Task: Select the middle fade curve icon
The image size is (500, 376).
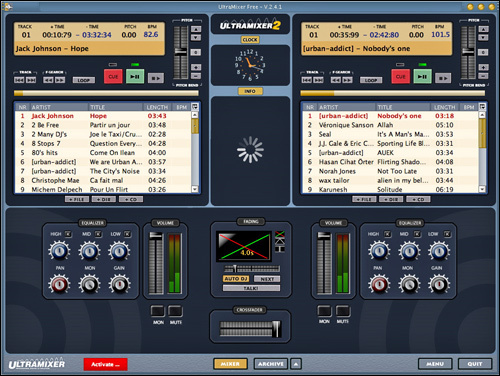Action: [x=280, y=241]
